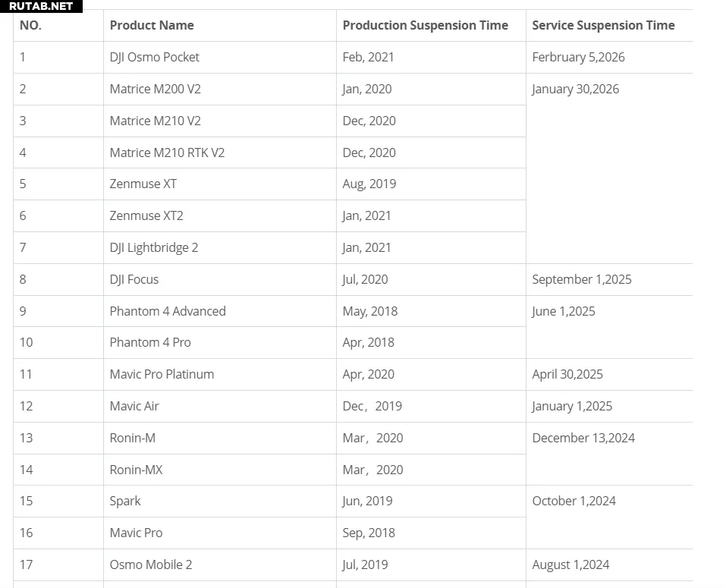Viewport: 723px width, 588px height.
Task: Select the DJI Osmo Pocket cell
Action: point(154,57)
